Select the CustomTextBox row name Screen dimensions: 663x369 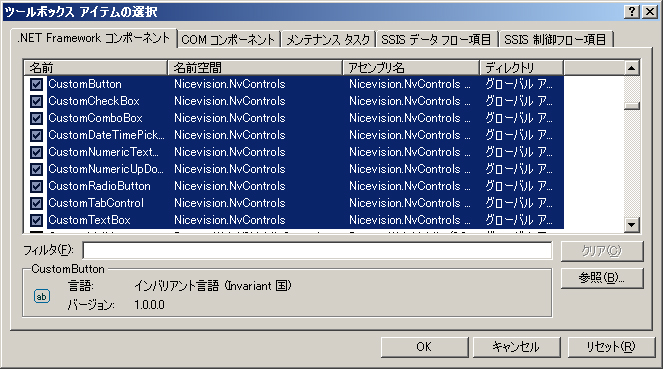pos(89,220)
